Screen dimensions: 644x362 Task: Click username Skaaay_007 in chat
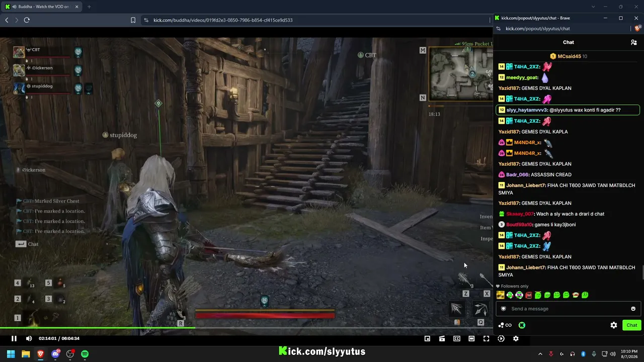tap(520, 214)
